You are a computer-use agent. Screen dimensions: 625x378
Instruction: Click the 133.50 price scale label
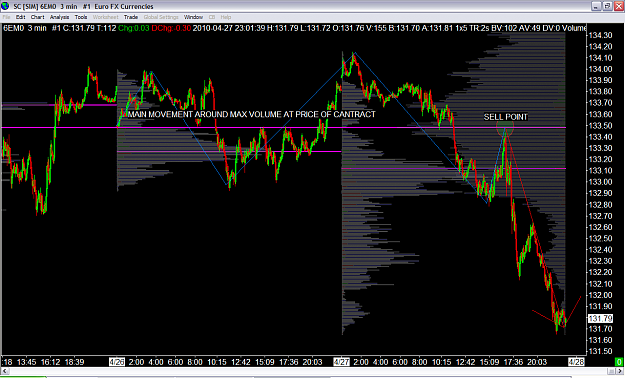pos(600,126)
